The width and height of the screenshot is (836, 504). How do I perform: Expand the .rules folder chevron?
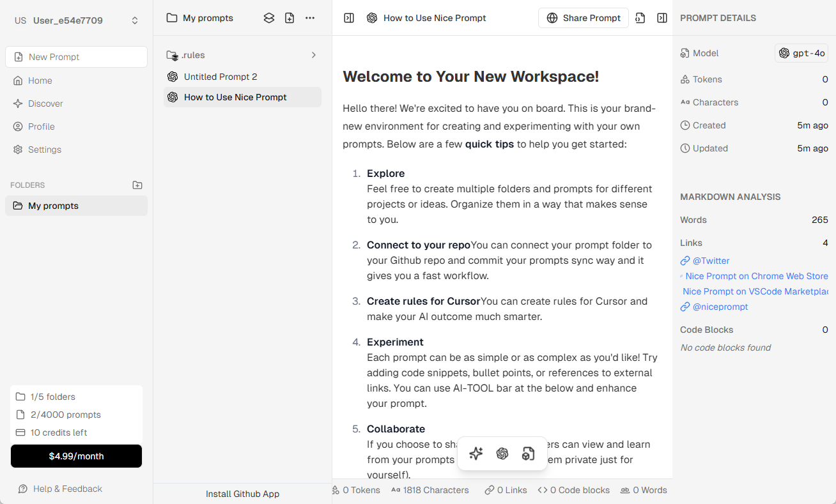pos(314,55)
